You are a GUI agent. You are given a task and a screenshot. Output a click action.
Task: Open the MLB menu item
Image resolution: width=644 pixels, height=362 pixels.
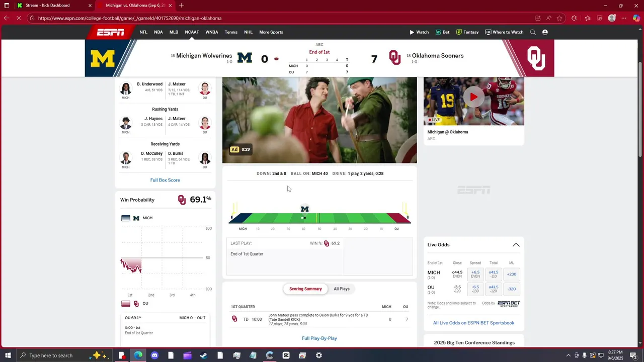click(x=174, y=32)
